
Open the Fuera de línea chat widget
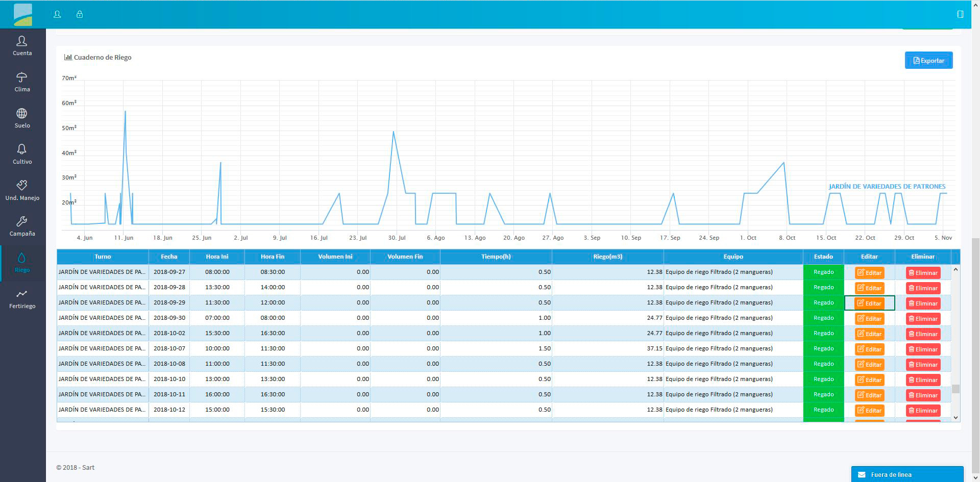pyautogui.click(x=907, y=474)
